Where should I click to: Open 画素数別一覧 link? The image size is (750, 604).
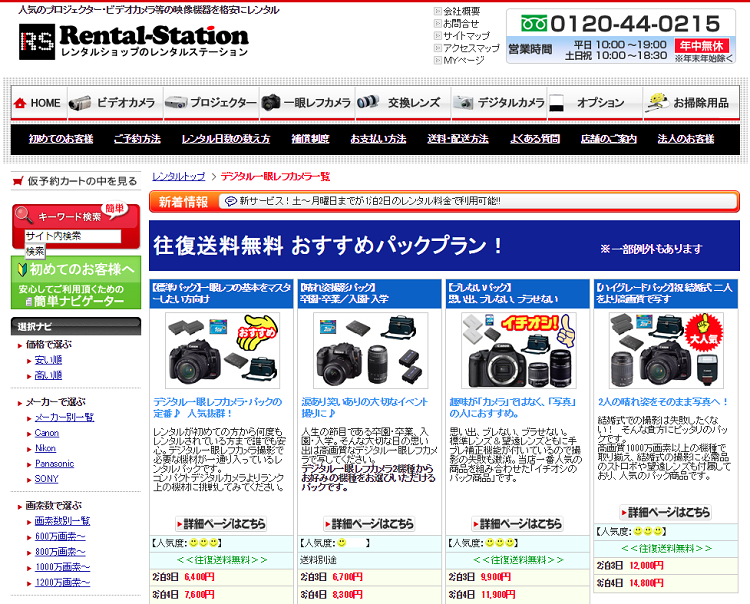coord(62,521)
